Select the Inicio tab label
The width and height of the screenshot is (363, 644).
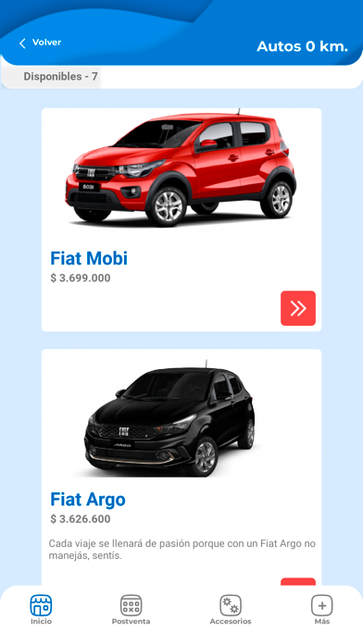tap(41, 622)
